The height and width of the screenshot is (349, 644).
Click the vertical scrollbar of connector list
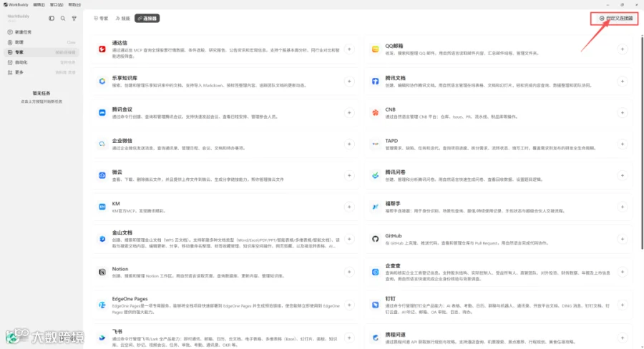pyautogui.click(x=642, y=142)
